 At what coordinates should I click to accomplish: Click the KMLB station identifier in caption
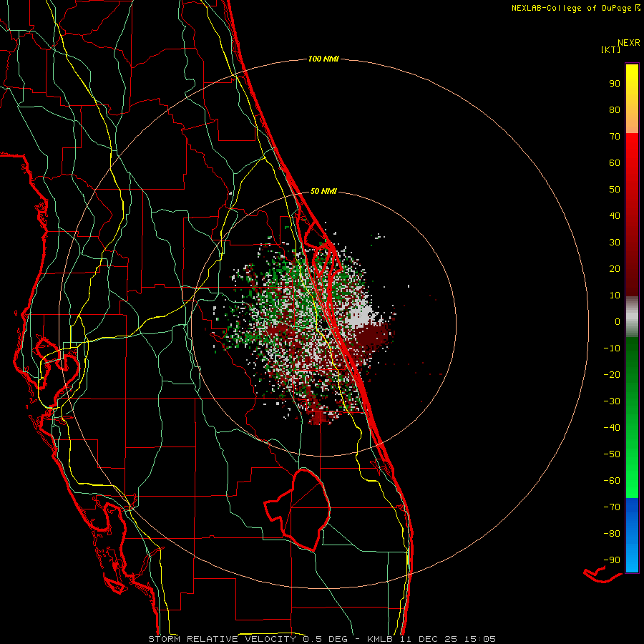[380, 639]
